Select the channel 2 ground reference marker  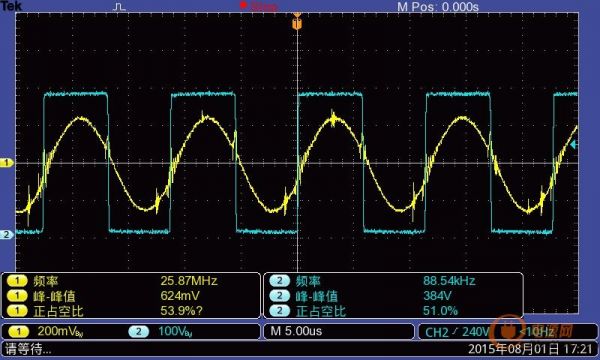click(x=7, y=235)
